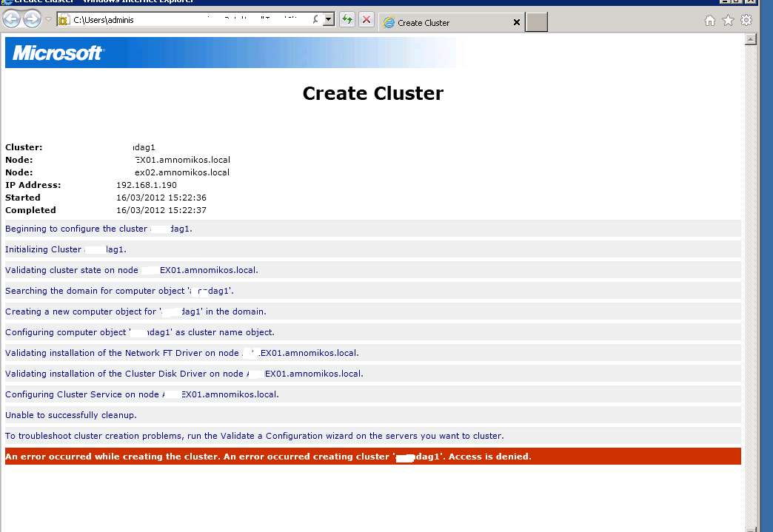This screenshot has height=532, width=773.
Task: Click the Started time 16/03/2012 15:22:36
Action: point(161,198)
